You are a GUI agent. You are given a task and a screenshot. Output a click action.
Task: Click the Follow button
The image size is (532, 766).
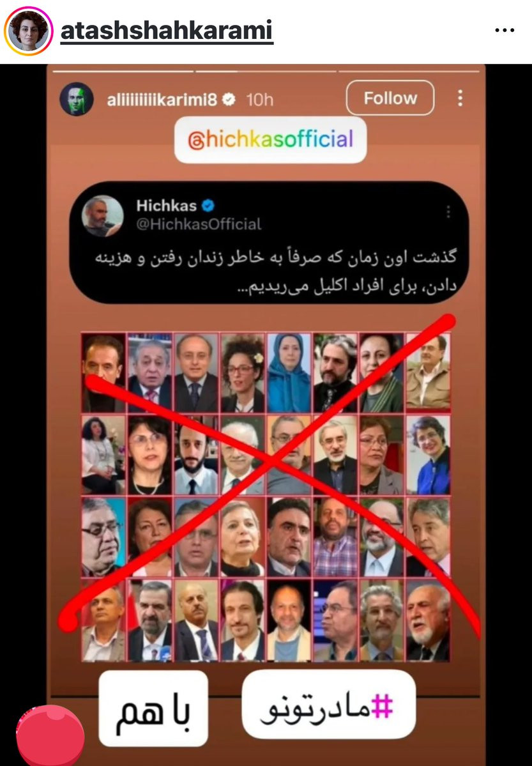point(390,98)
